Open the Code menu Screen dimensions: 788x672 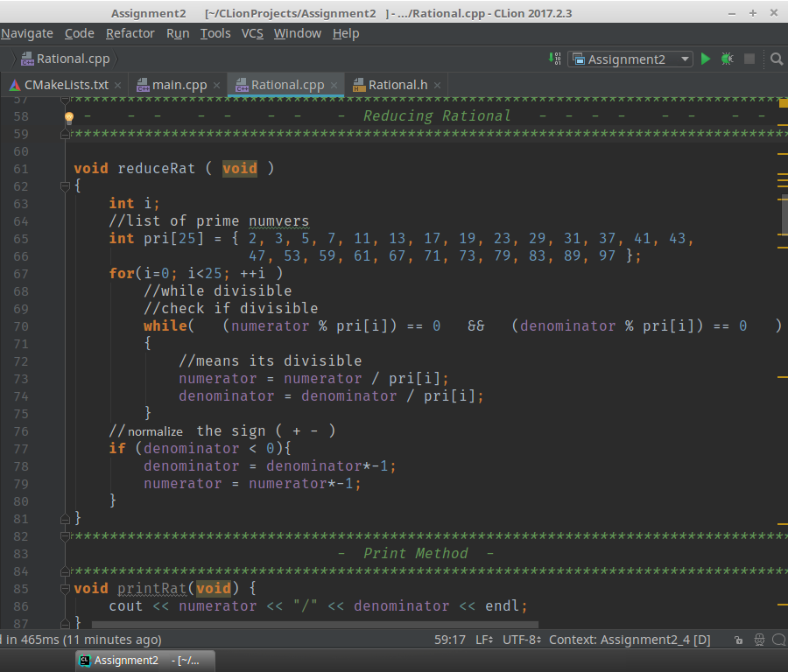tap(80, 33)
